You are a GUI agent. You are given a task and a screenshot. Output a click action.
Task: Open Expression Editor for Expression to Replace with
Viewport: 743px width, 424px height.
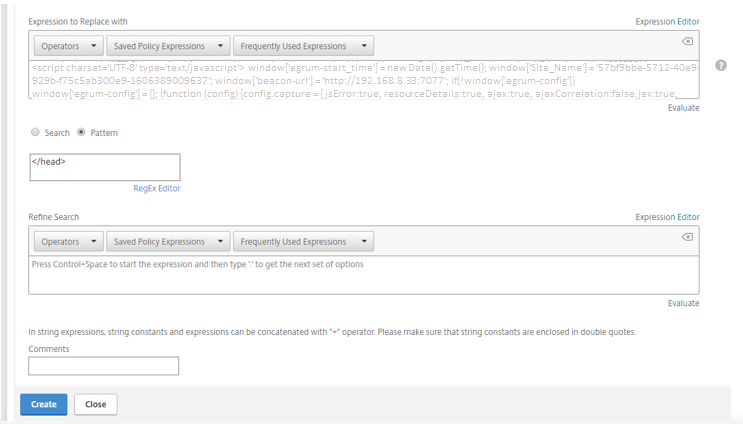pyautogui.click(x=667, y=22)
